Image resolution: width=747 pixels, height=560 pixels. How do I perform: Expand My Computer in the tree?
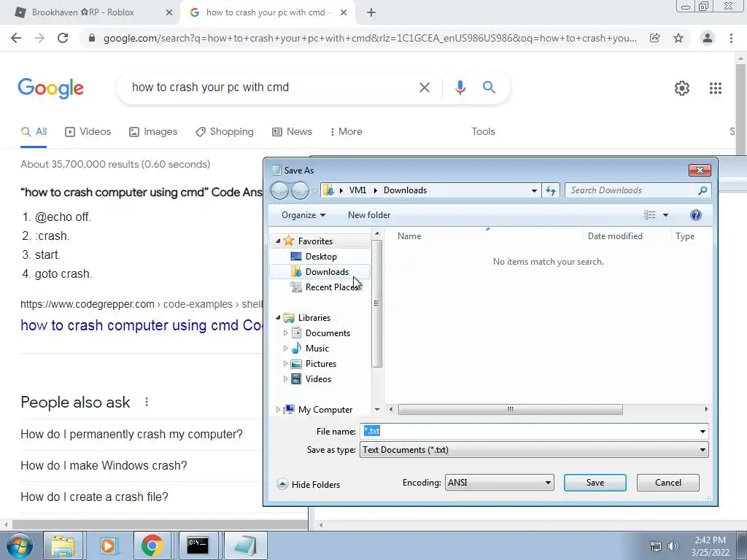coord(278,410)
